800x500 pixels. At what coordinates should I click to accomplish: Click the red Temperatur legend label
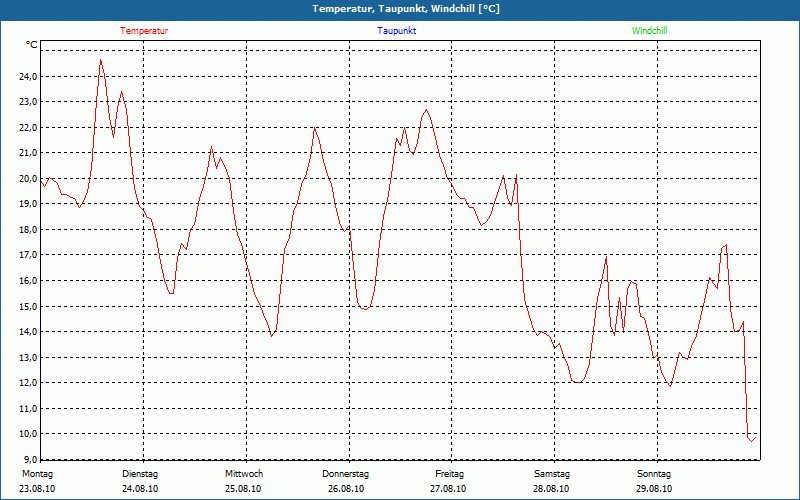point(144,31)
